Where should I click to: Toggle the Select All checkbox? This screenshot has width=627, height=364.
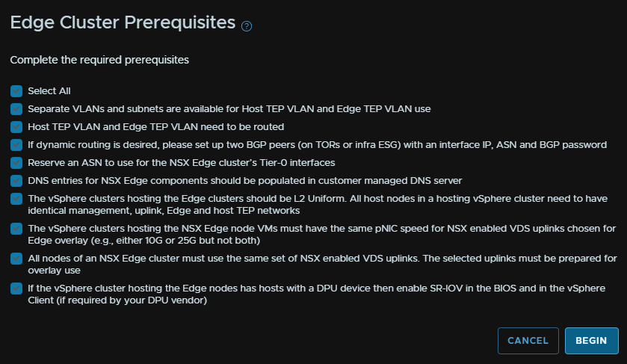pos(16,91)
